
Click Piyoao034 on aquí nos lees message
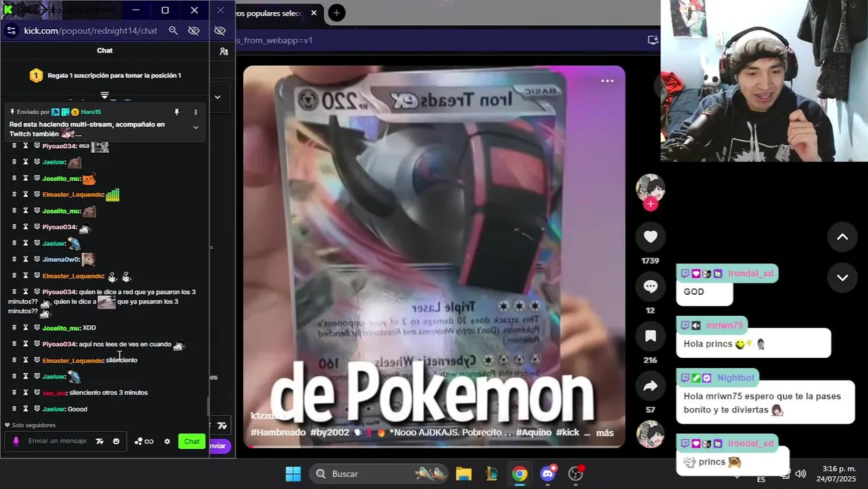coord(60,344)
